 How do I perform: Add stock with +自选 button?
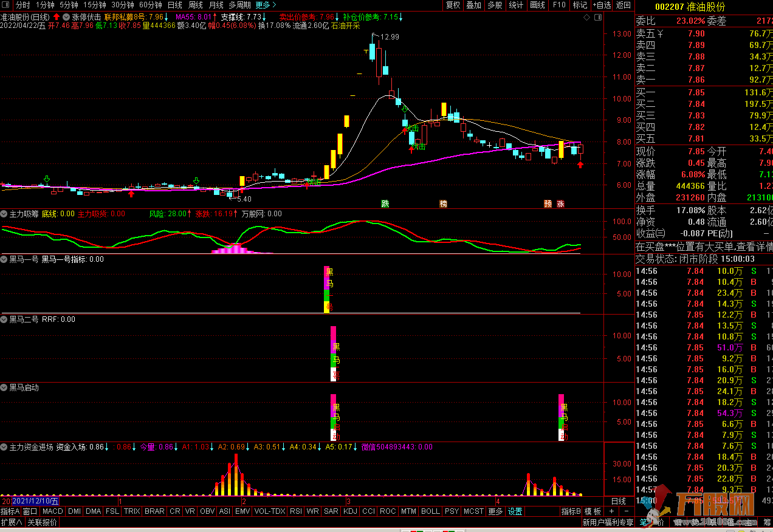(601, 5)
